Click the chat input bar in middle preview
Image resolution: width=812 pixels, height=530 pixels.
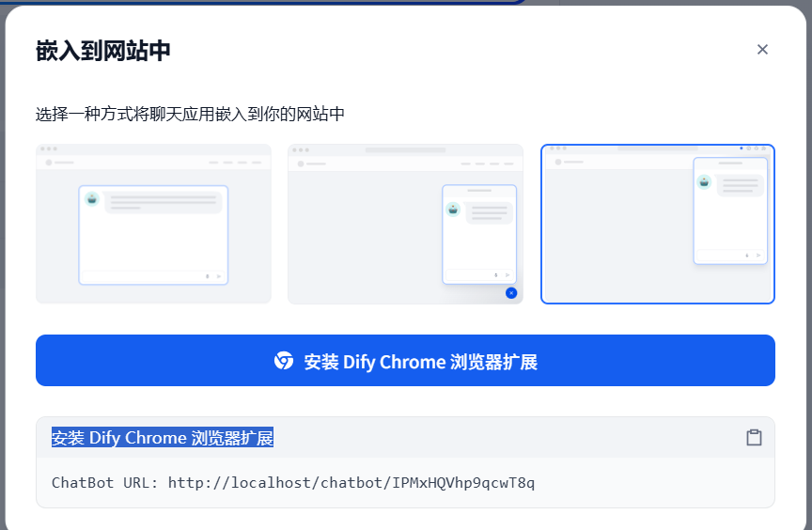click(x=479, y=274)
